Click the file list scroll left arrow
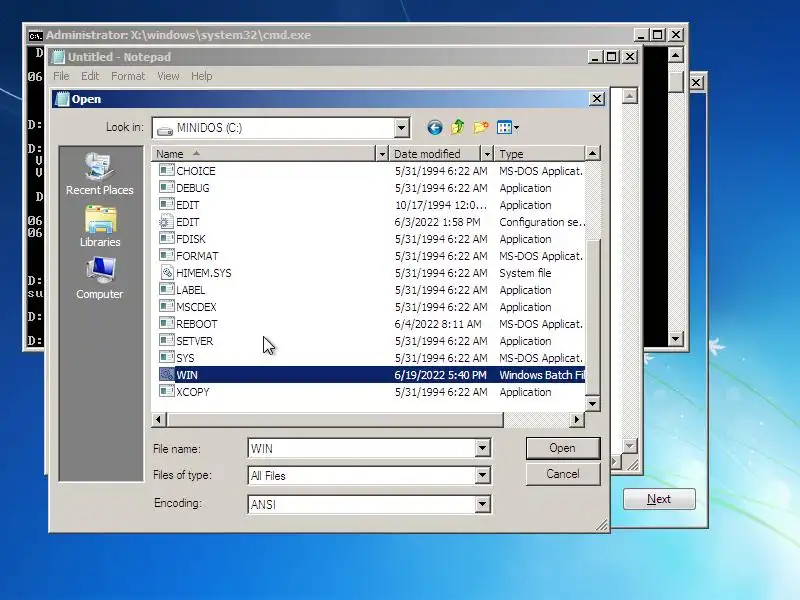This screenshot has width=800, height=600. (158, 419)
